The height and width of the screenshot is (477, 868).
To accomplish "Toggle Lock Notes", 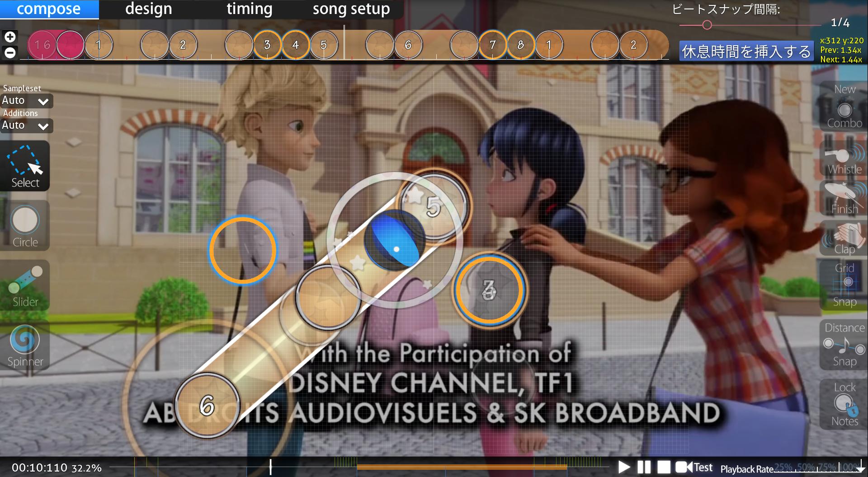I will (x=844, y=404).
